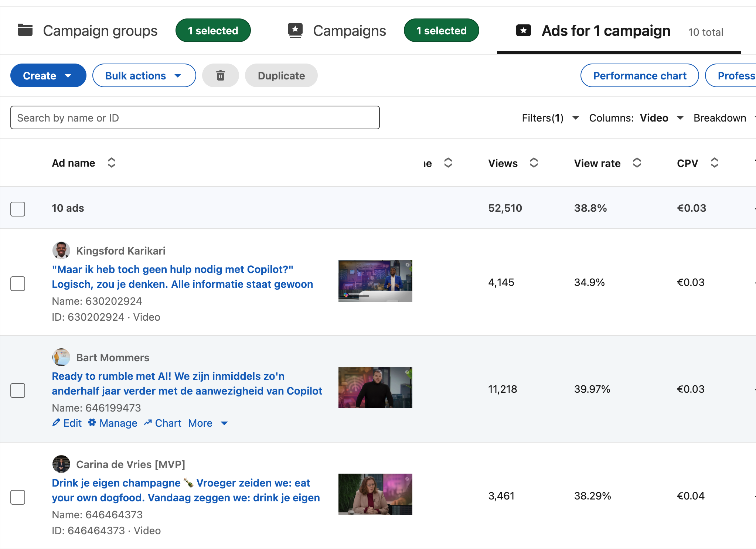Click the Manage gear icon
This screenshot has width=756, height=549.
click(92, 423)
